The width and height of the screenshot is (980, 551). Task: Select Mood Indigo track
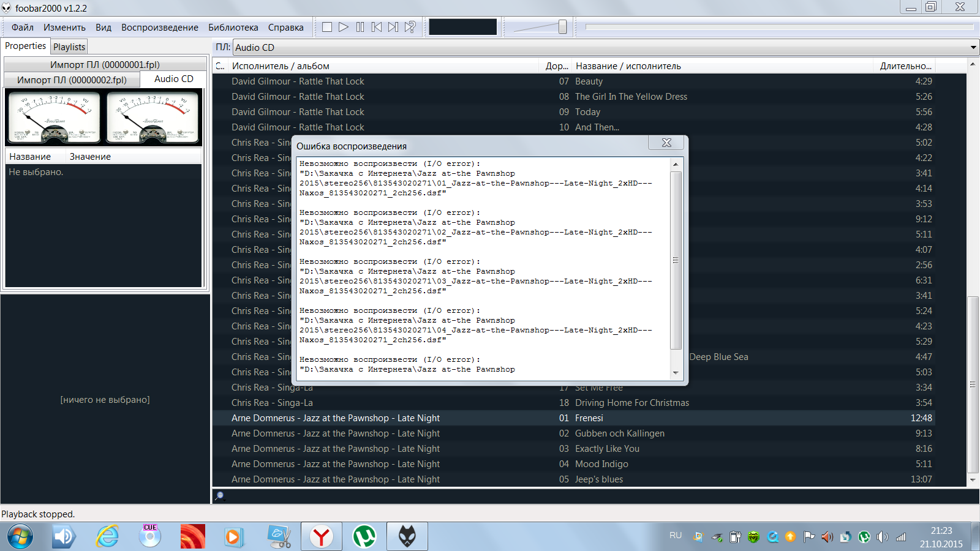(573, 464)
